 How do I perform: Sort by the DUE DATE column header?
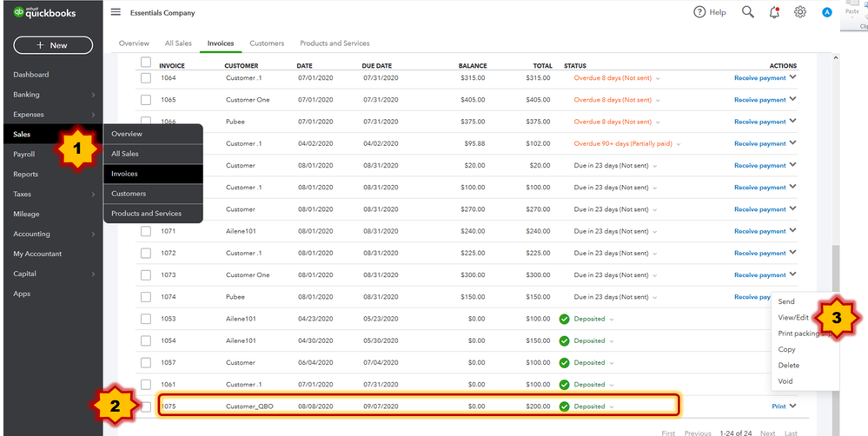pyautogui.click(x=377, y=66)
